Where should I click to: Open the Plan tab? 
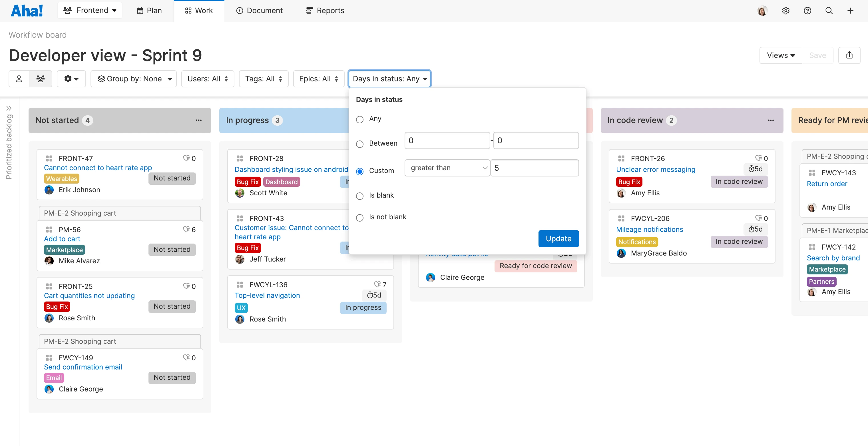click(x=149, y=11)
